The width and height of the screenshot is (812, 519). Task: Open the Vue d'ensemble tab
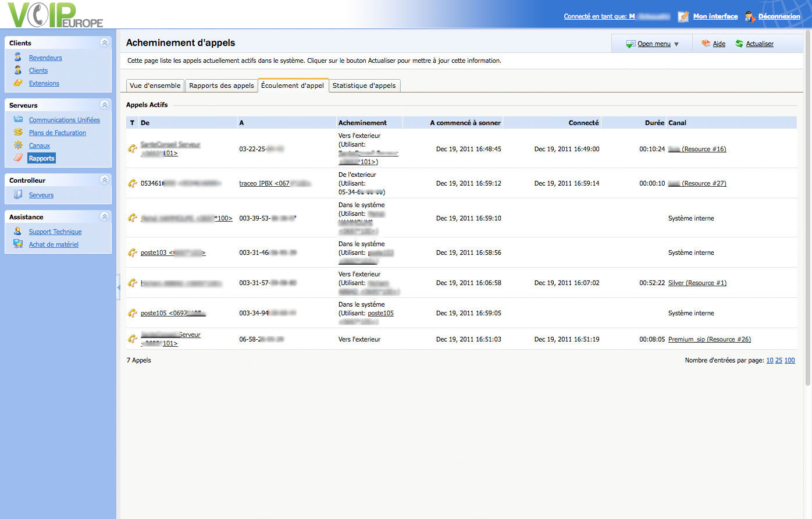coord(155,86)
